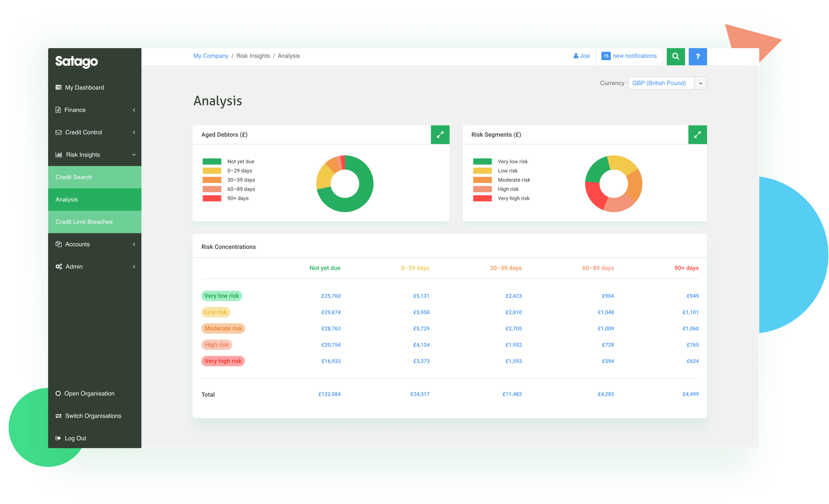Expand the Credit Control menu chevron
829x504 pixels.
coord(134,132)
